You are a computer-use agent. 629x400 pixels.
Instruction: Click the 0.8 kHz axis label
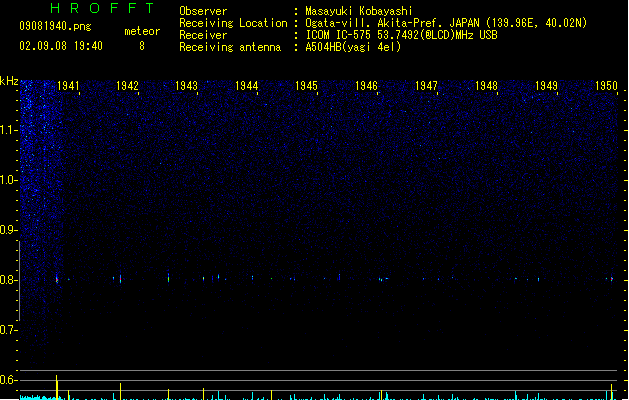point(8,280)
